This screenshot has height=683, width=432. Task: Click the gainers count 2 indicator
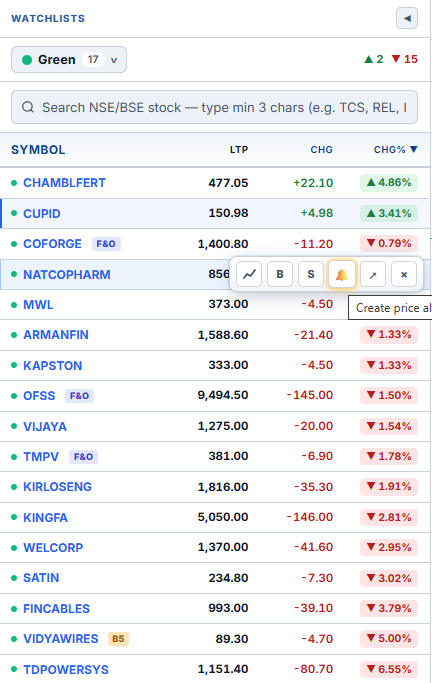coord(374,59)
